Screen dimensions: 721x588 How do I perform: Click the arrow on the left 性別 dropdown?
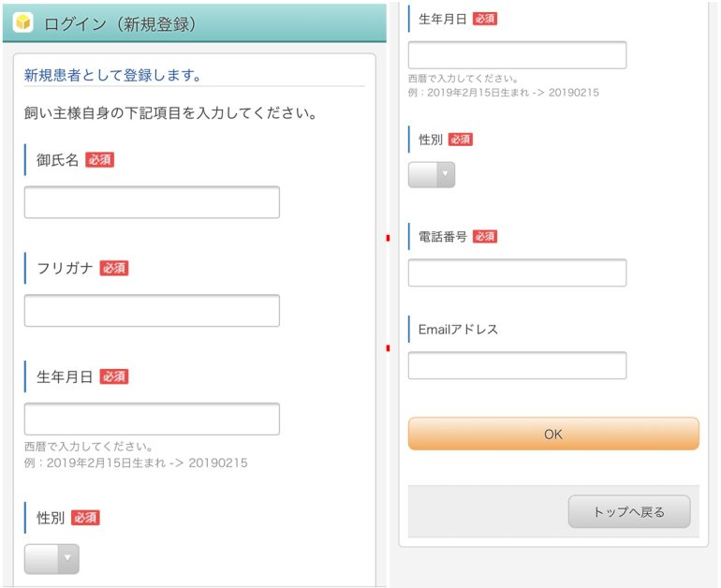pos(68,559)
